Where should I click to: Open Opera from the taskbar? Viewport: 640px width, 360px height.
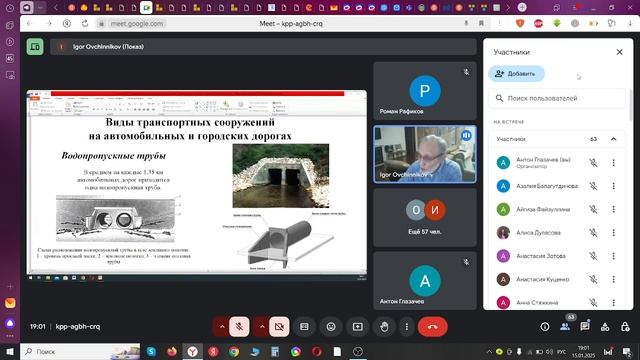[316, 351]
